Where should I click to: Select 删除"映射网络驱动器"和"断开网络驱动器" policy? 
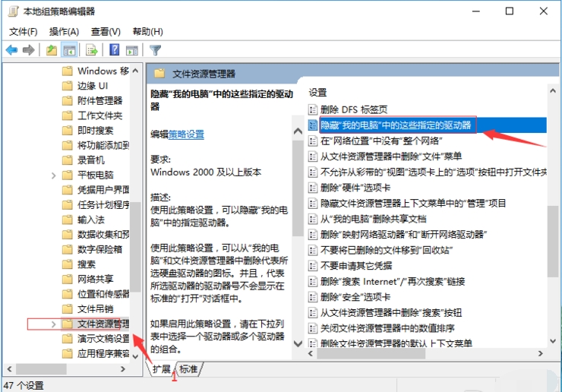(403, 235)
